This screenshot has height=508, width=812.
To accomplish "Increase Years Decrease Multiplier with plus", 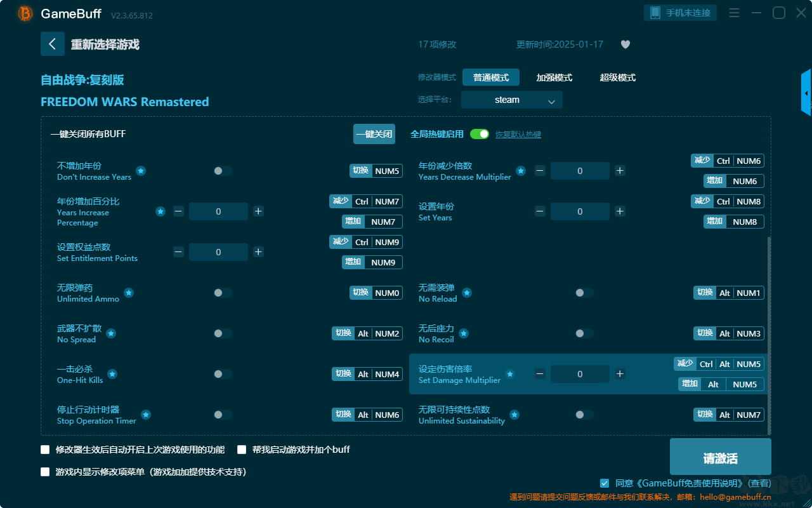I will 620,170.
